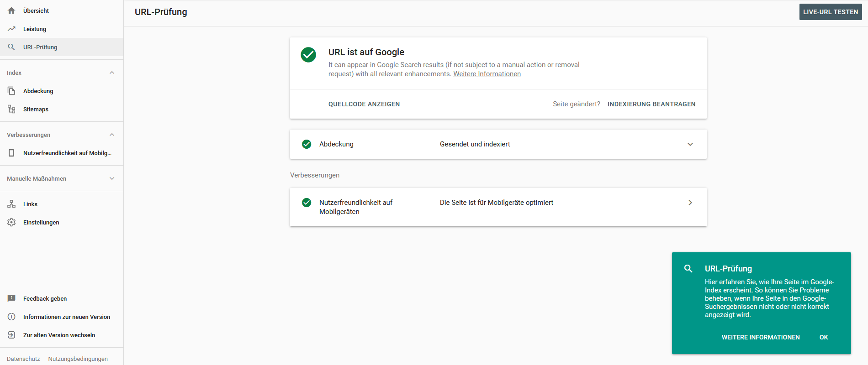Click the green check icon in the Abdeckung row
Image resolution: width=868 pixels, height=365 pixels.
307,144
